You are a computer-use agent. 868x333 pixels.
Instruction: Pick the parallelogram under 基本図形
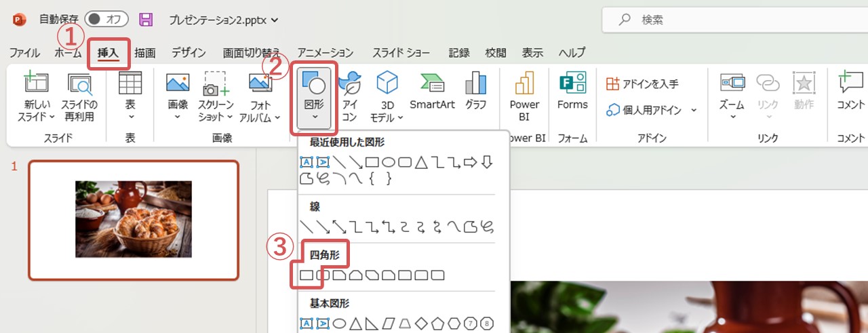pyautogui.click(x=388, y=324)
